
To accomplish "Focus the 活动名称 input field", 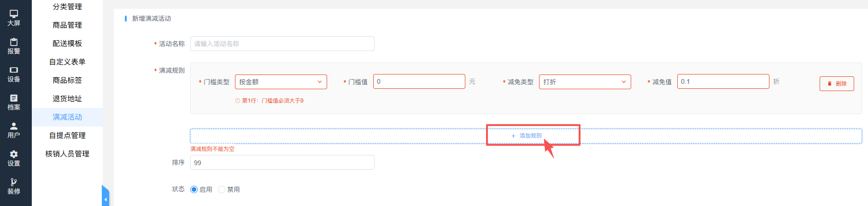I will click(x=282, y=44).
